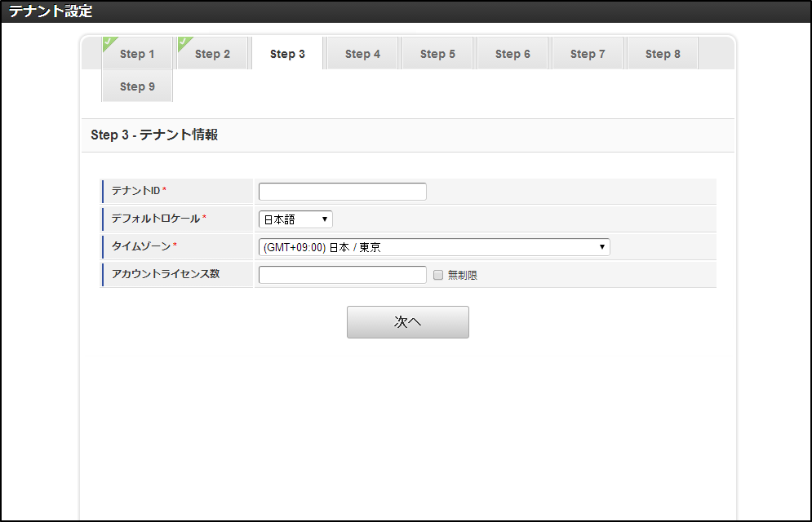Click the テナントID label text
812x522 pixels.
click(135, 191)
